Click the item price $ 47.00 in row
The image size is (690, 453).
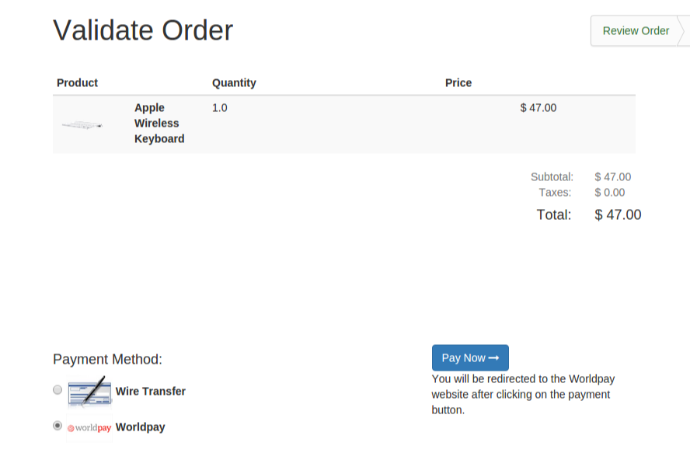pyautogui.click(x=538, y=108)
